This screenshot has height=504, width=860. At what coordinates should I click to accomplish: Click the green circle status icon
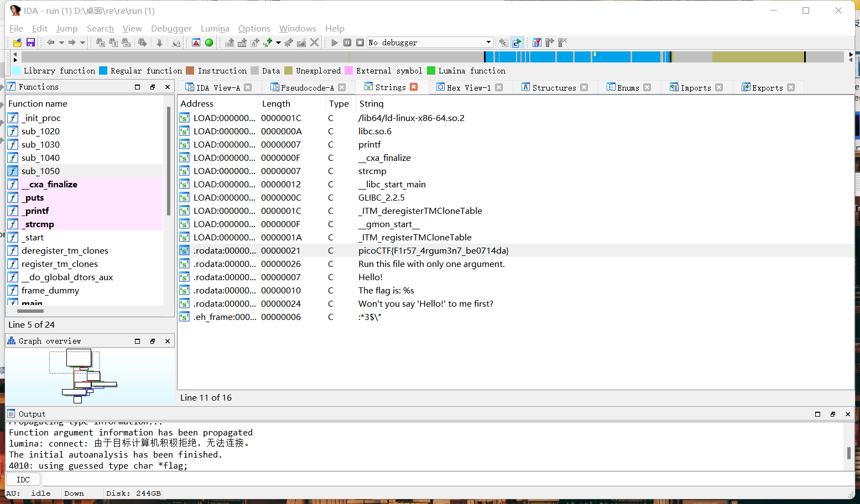(x=209, y=43)
